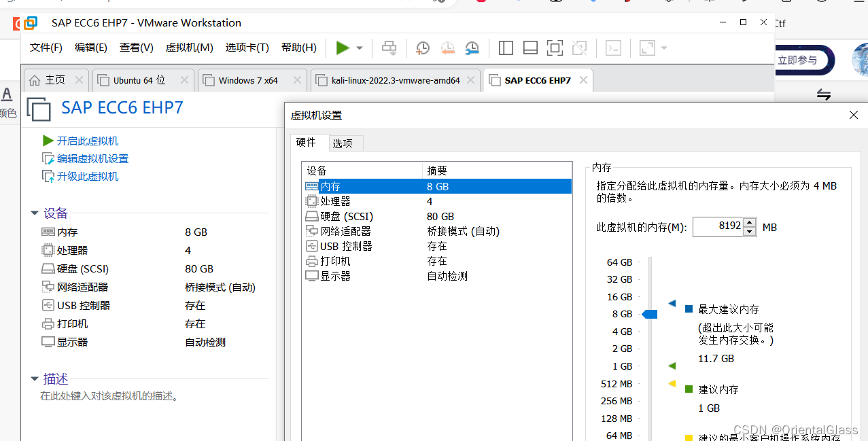Increase memory with the spinner up arrow
868x441 pixels.
click(x=750, y=222)
